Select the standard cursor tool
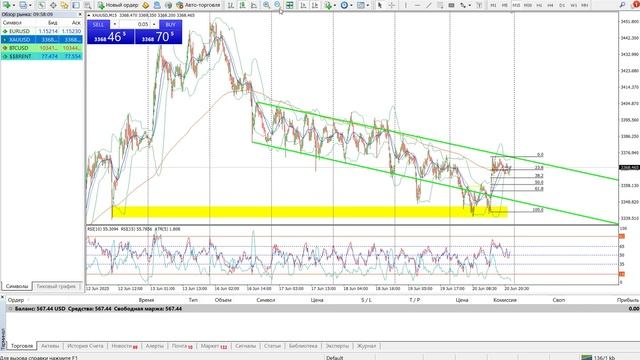640x360 pixels. [x=380, y=5]
